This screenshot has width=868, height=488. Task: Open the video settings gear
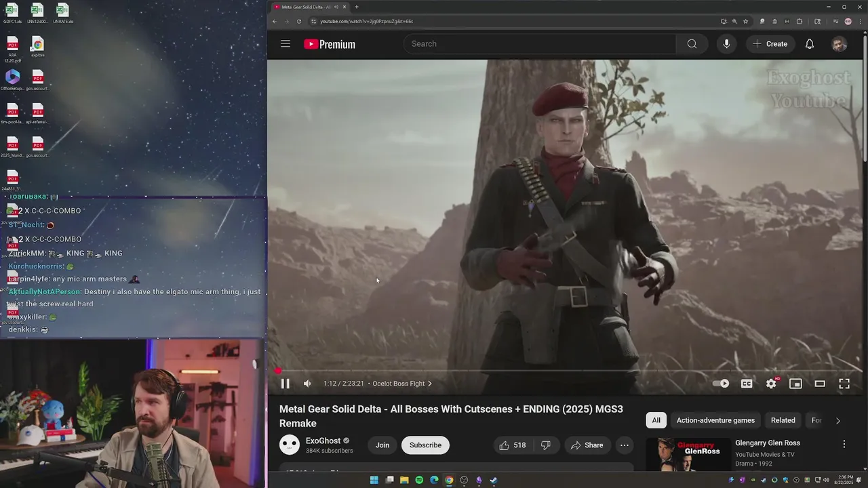771,384
